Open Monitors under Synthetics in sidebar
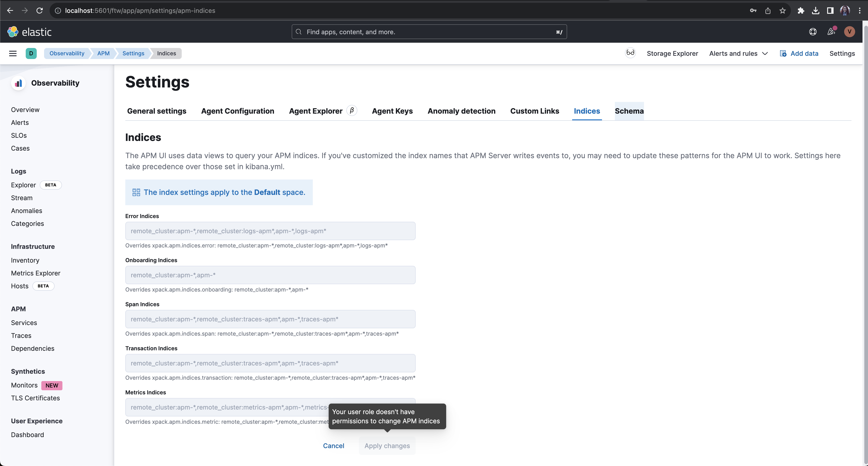 (24, 385)
